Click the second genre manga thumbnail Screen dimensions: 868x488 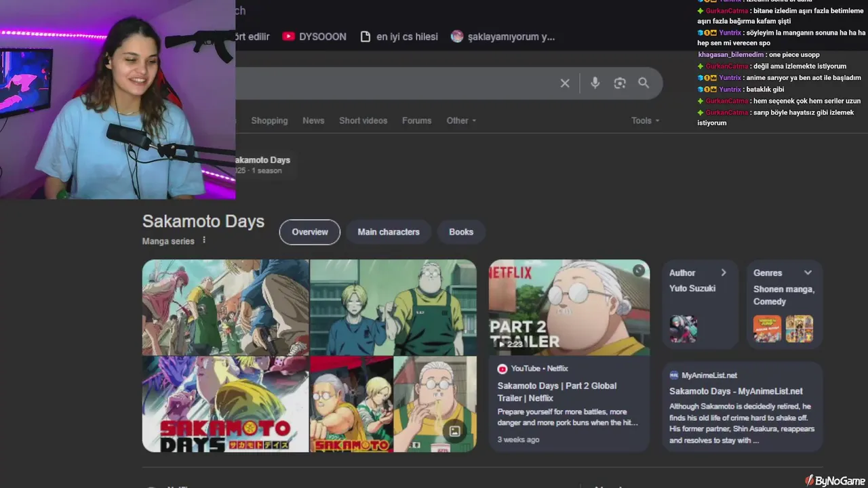pyautogui.click(x=799, y=329)
